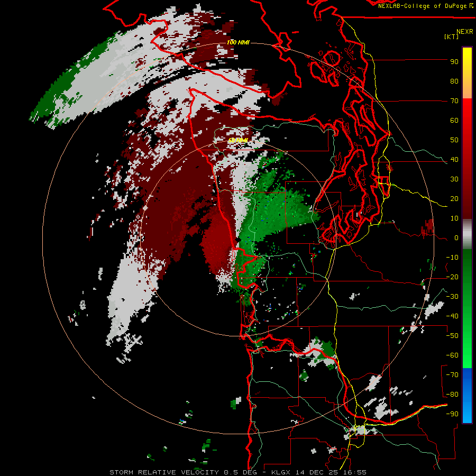Click the "0.5 DEG" elevation text
Viewport: 476px width, 476px height.
(241, 472)
